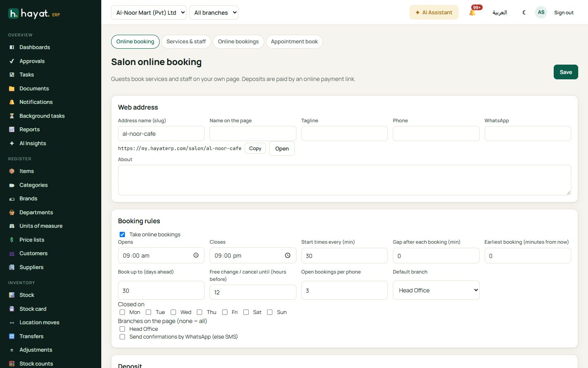Image resolution: width=588 pixels, height=368 pixels.
Task: Open the salon booking page link
Action: (282, 148)
